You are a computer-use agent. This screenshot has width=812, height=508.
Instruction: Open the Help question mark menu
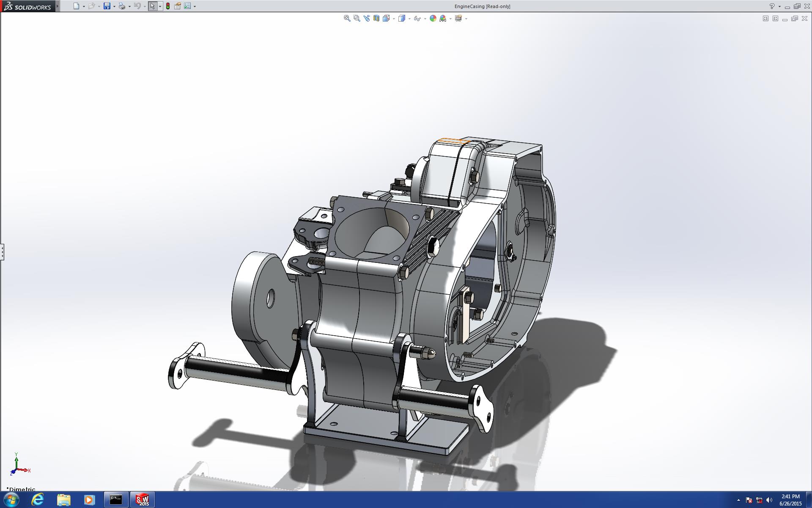click(772, 6)
